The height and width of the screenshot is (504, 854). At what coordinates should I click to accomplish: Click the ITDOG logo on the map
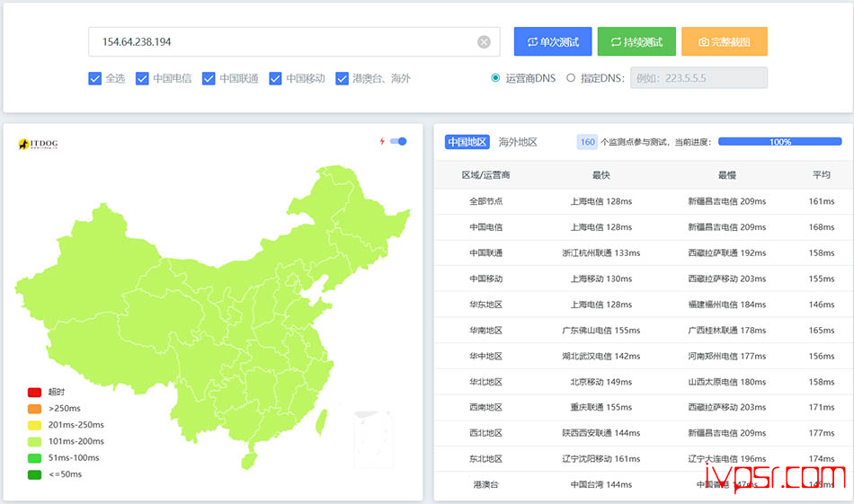[38, 144]
